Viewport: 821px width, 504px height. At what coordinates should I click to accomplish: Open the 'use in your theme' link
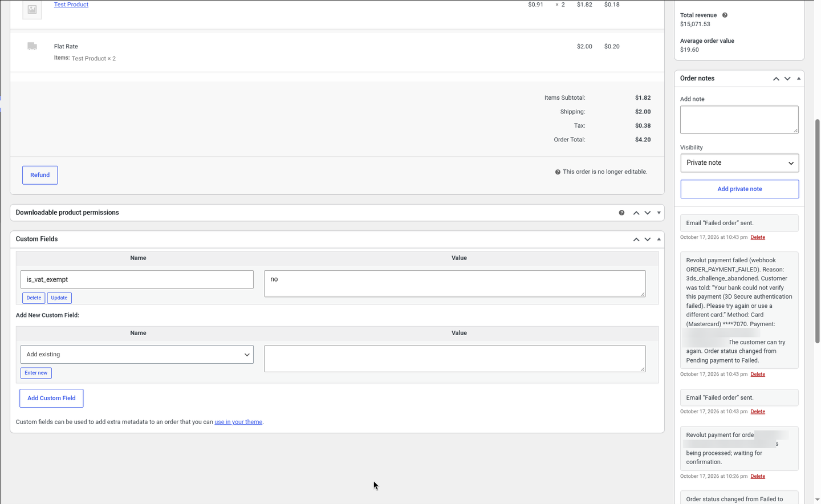point(238,422)
